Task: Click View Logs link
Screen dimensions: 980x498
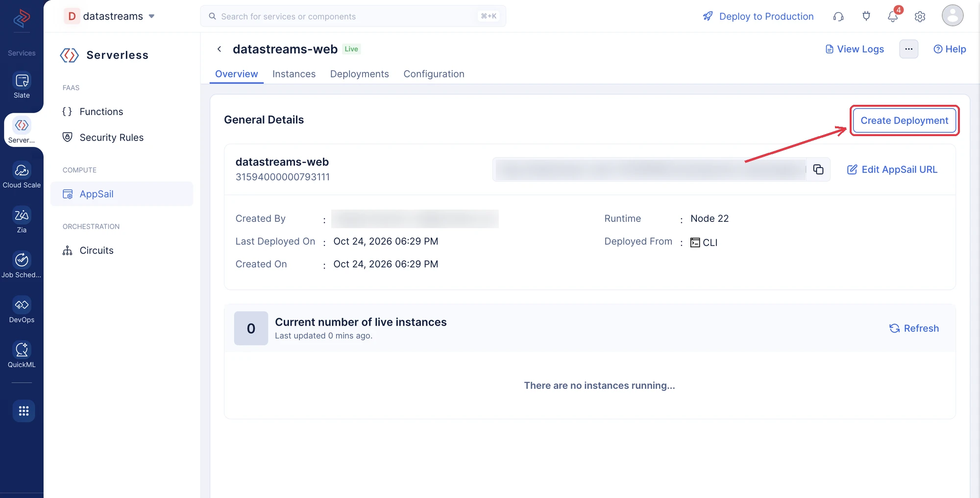Action: click(x=855, y=49)
